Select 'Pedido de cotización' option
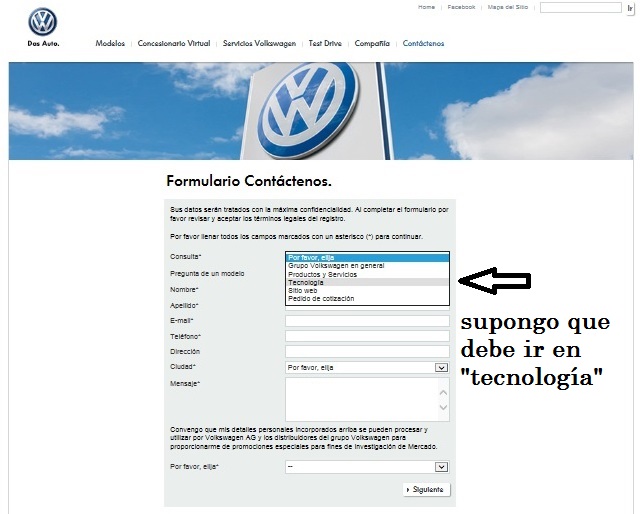This screenshot has width=640, height=514. click(x=367, y=299)
